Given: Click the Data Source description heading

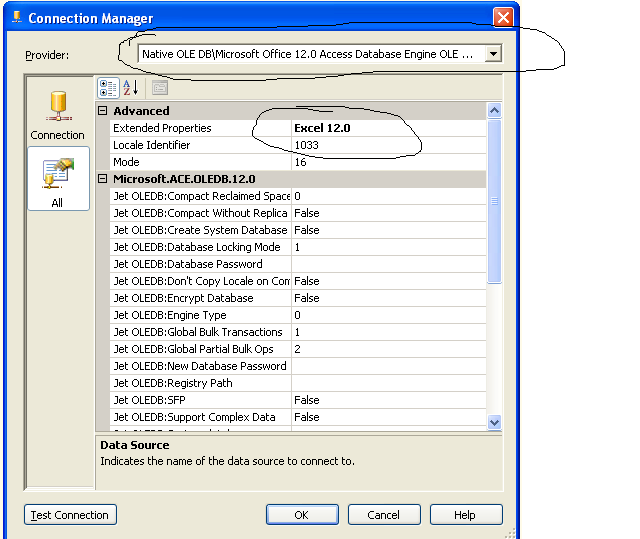Looking at the screenshot, I should coord(135,445).
